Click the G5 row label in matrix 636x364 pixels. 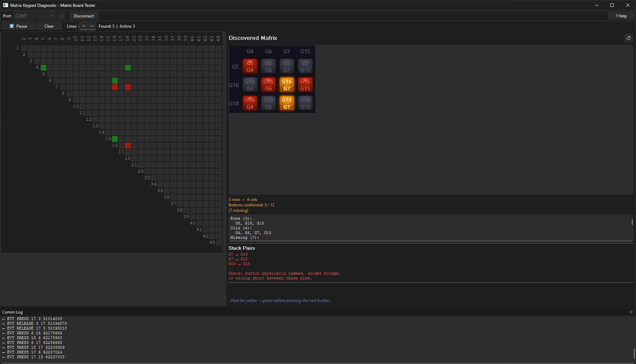pyautogui.click(x=235, y=67)
